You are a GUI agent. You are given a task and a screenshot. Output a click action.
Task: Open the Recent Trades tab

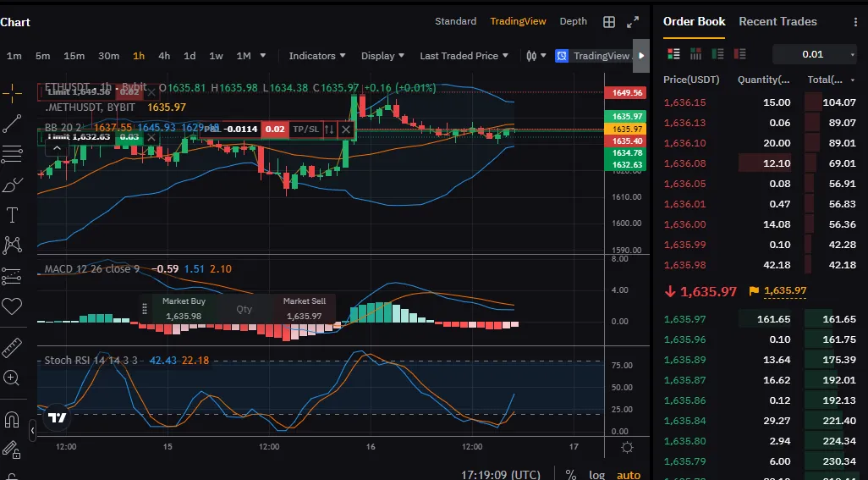777,22
